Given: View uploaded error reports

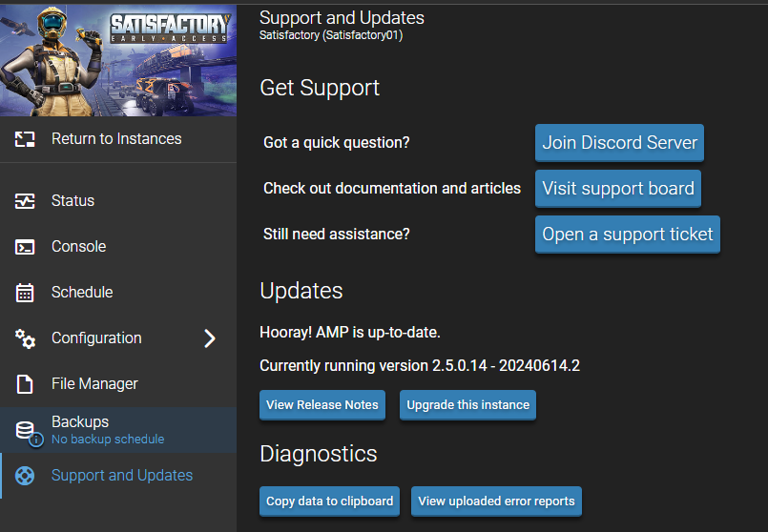Looking at the screenshot, I should pos(496,501).
